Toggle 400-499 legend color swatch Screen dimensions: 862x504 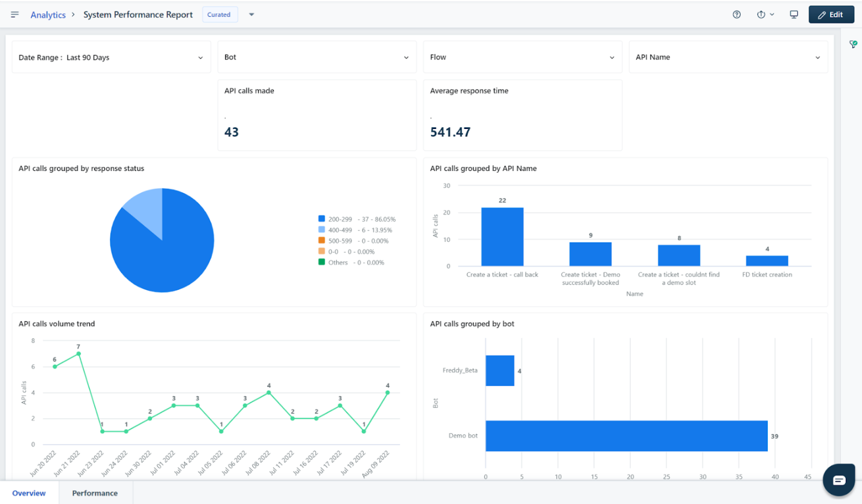pyautogui.click(x=321, y=230)
